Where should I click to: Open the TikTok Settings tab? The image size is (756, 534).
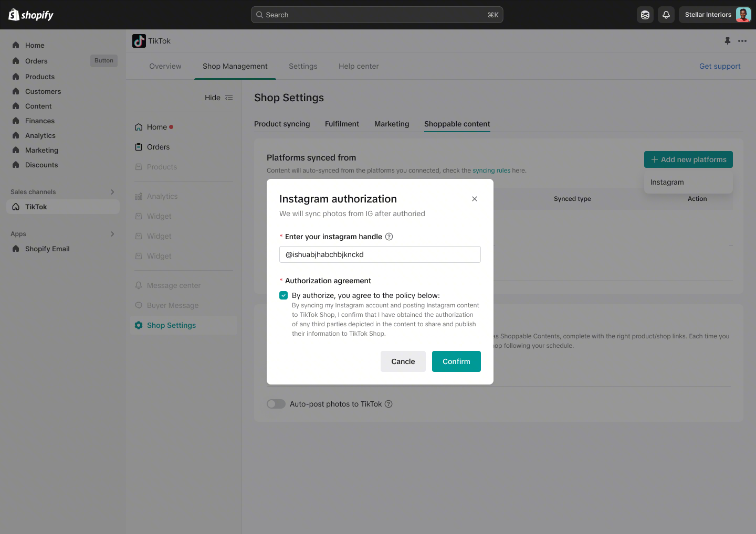click(303, 66)
